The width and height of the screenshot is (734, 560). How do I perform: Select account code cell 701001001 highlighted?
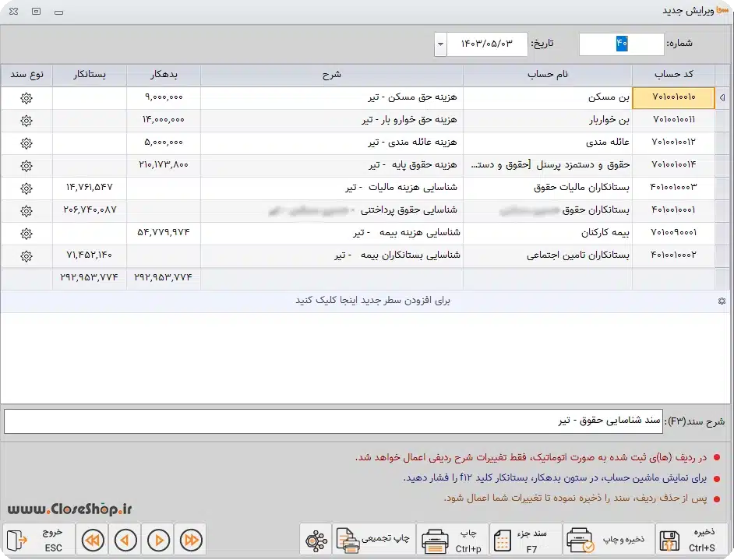point(674,98)
